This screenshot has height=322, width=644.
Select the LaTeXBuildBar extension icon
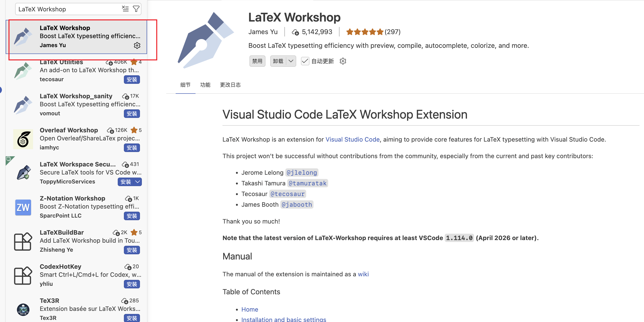[23, 241]
